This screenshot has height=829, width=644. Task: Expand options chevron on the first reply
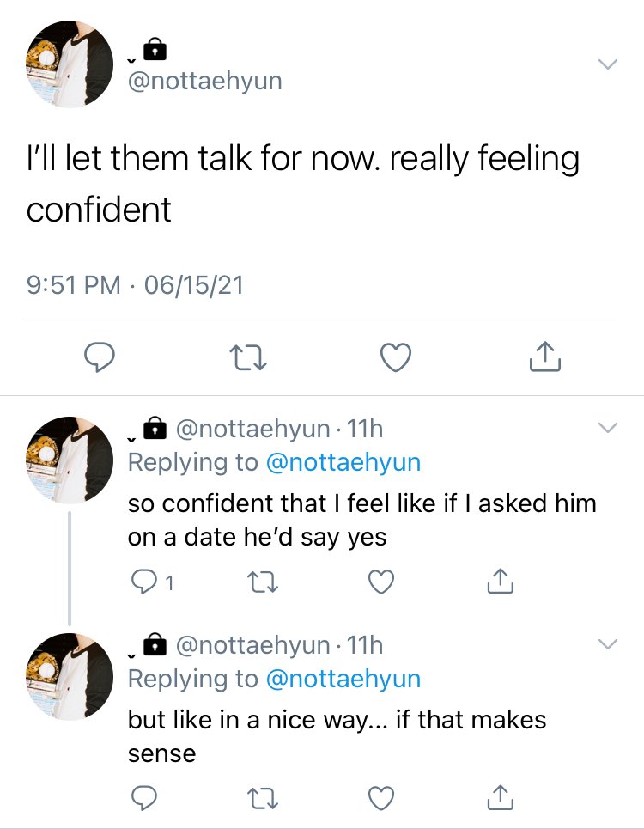pos(608,427)
